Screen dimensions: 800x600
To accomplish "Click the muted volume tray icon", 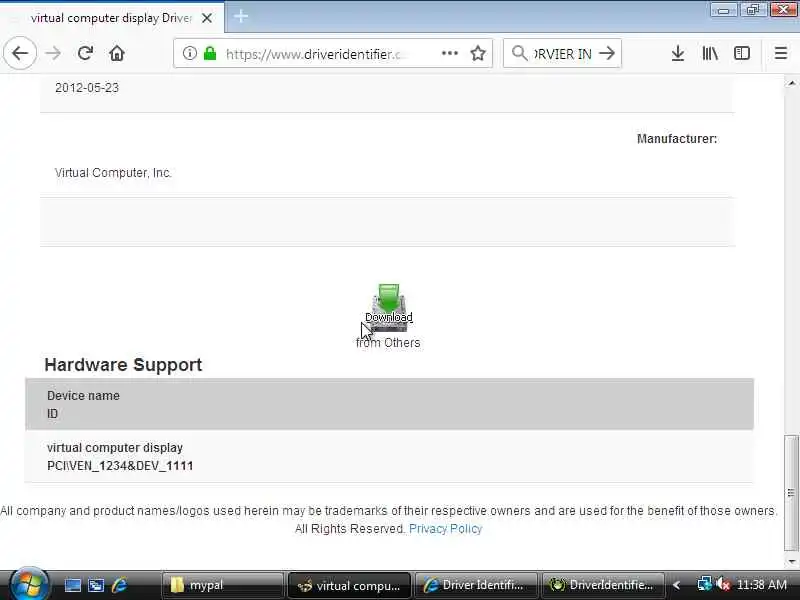I will coord(723,584).
